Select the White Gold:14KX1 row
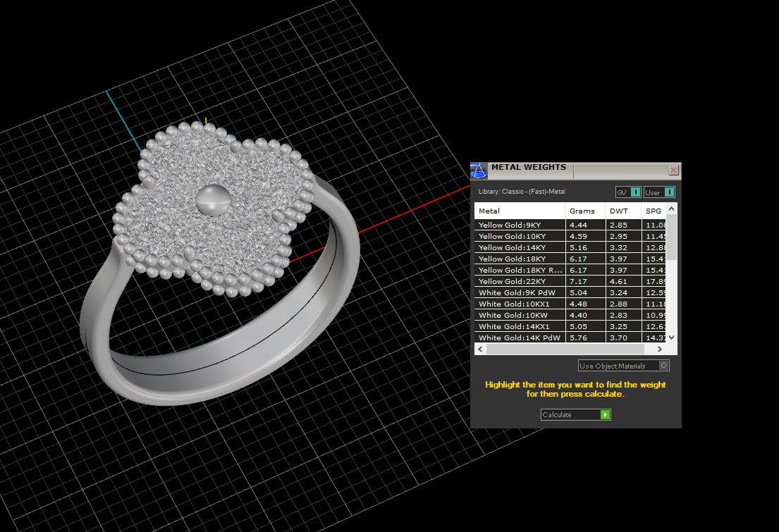 click(x=570, y=326)
